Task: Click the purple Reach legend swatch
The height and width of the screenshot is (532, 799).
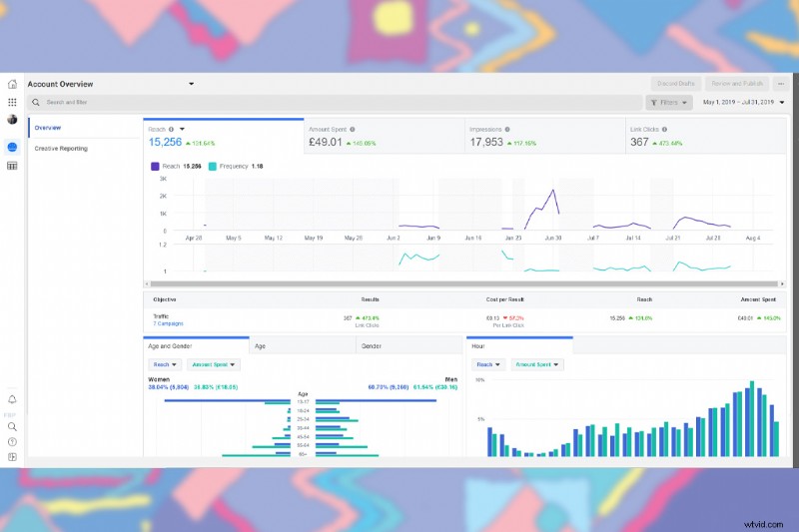Action: (x=155, y=167)
